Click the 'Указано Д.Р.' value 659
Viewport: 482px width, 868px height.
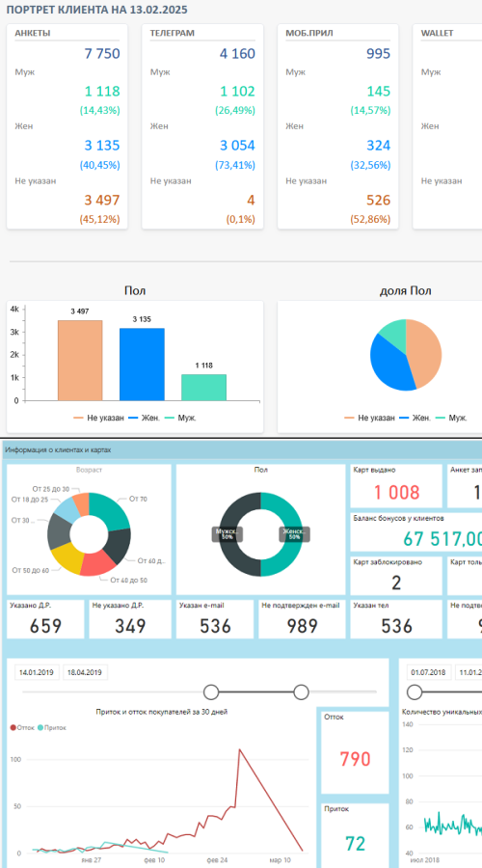[x=46, y=626]
